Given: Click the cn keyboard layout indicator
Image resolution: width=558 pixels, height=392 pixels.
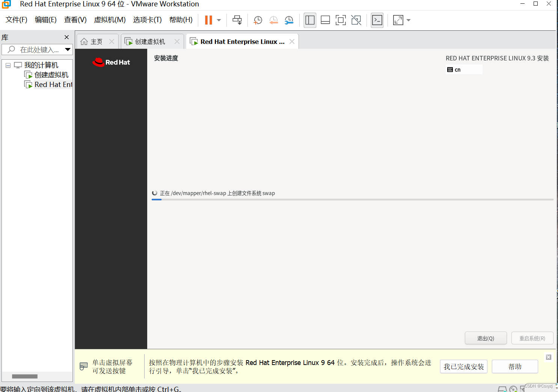Looking at the screenshot, I should pos(464,69).
